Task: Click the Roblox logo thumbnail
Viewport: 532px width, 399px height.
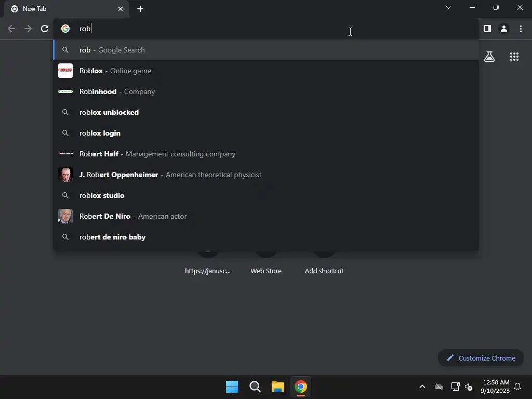Action: pos(65,71)
